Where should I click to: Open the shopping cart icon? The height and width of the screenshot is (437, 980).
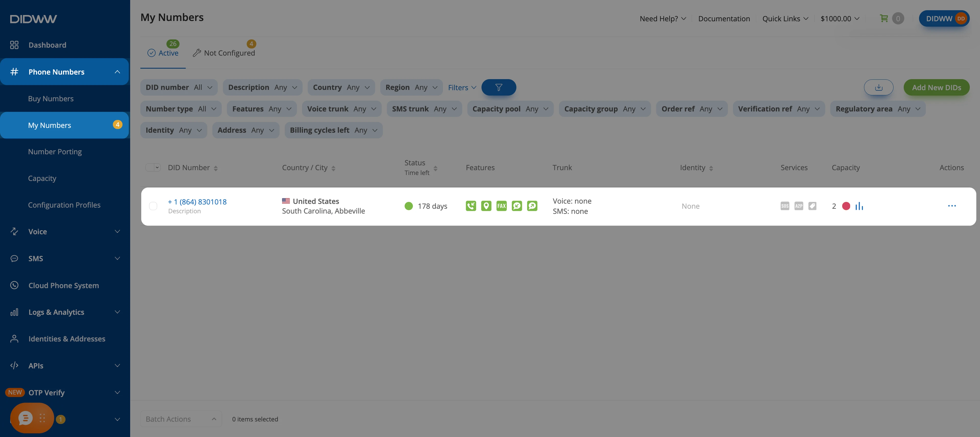[884, 18]
